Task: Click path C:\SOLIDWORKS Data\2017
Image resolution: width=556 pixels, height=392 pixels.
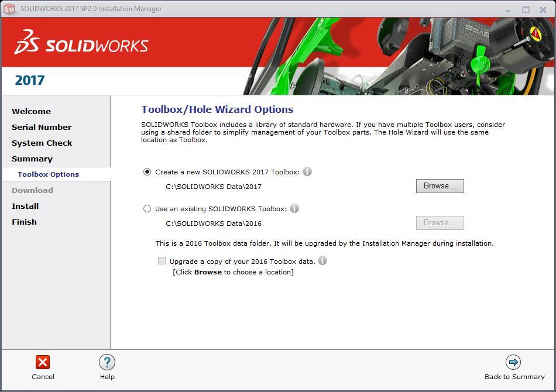Action: pos(214,187)
